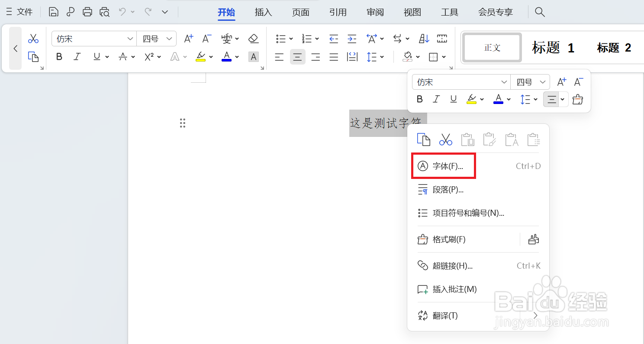
Task: Click the insert comment icon next to 插入批注
Action: (x=422, y=289)
